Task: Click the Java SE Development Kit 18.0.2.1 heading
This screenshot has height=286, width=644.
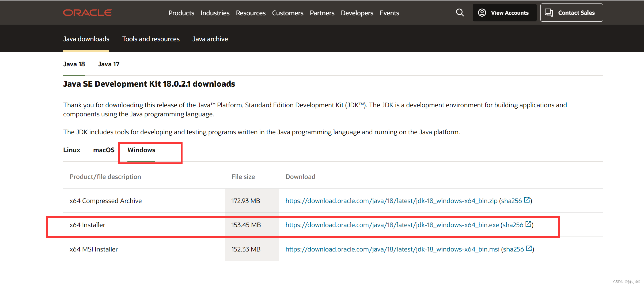Action: tap(149, 84)
